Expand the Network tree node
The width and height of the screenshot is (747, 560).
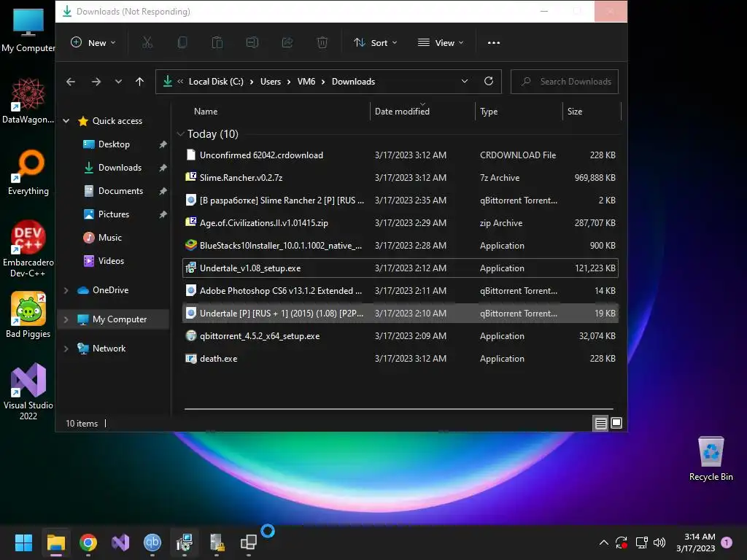tap(66, 349)
